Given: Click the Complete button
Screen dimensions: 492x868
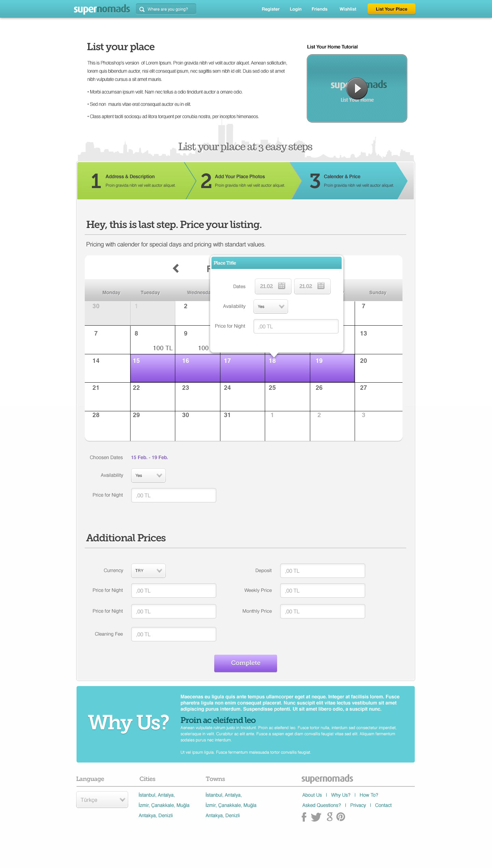Looking at the screenshot, I should (245, 663).
